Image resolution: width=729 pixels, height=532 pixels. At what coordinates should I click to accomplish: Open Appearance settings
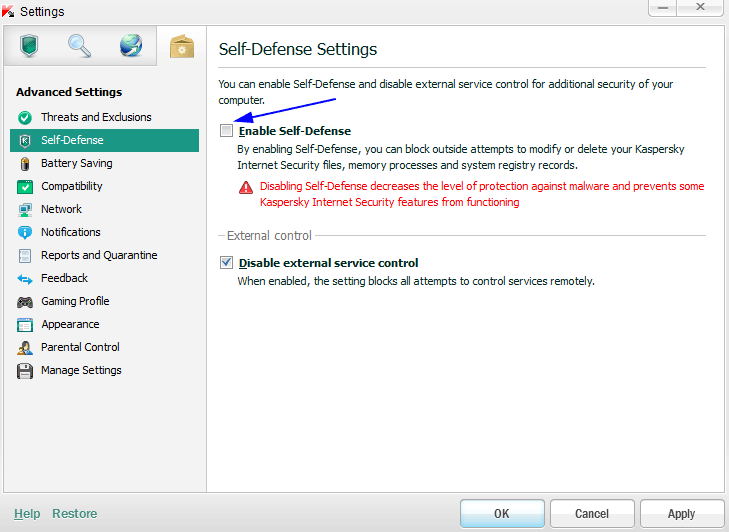tap(70, 324)
